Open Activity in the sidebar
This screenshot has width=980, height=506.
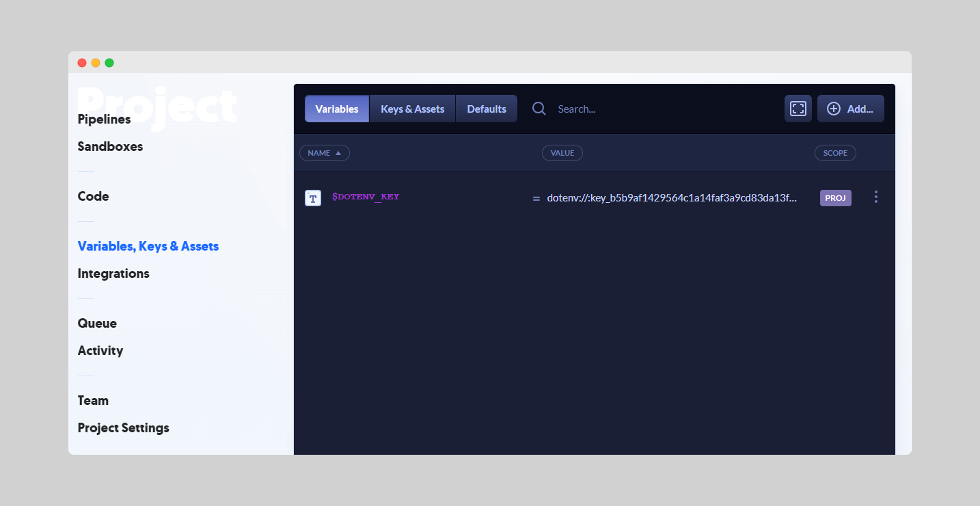pos(100,350)
